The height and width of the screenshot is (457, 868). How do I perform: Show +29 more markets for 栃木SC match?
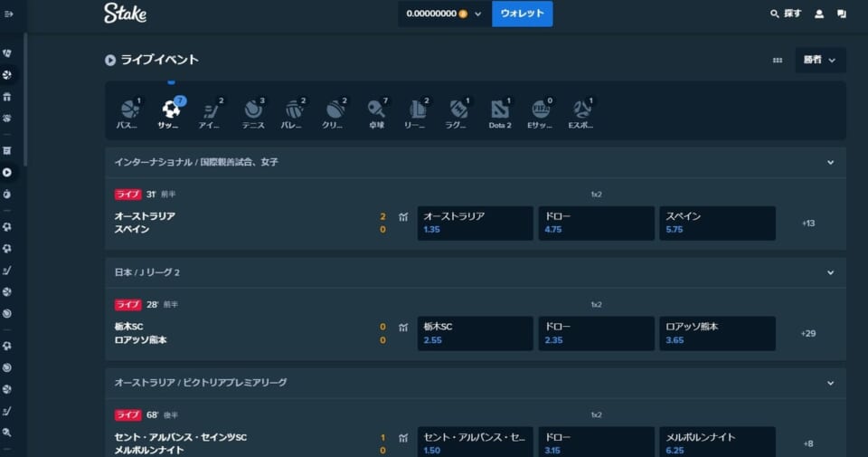[x=808, y=333]
